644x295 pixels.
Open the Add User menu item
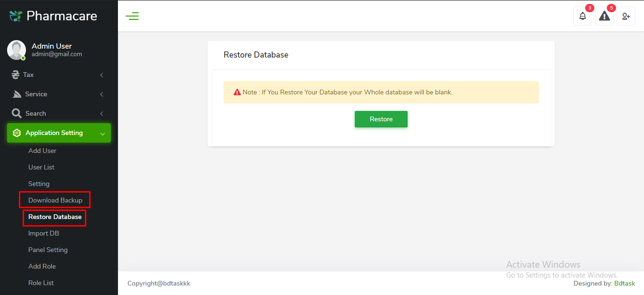[x=42, y=150]
